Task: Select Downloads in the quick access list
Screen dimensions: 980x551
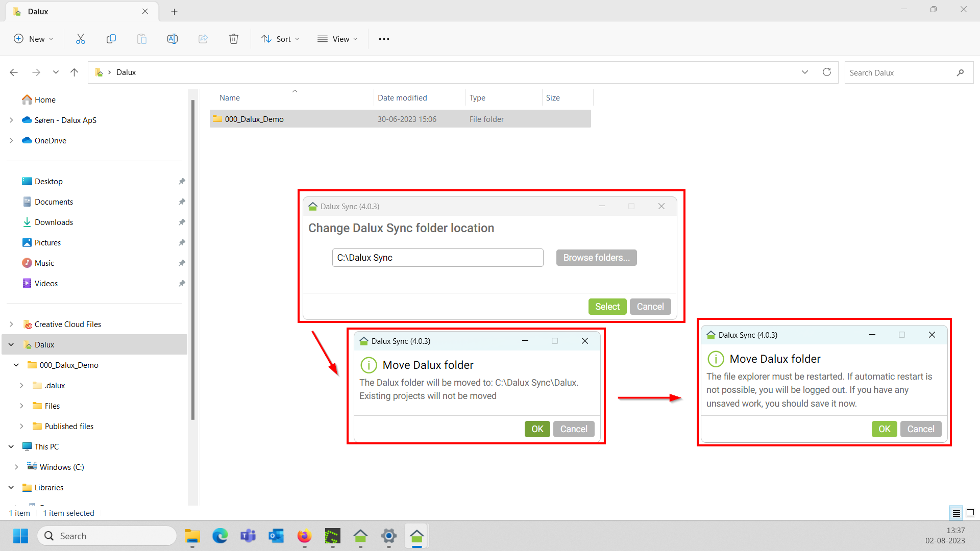Action: click(x=54, y=222)
